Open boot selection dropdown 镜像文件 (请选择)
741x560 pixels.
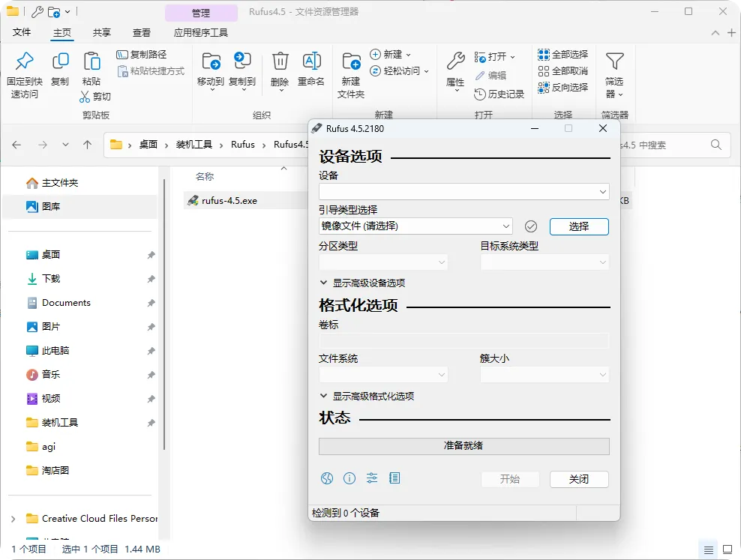415,226
